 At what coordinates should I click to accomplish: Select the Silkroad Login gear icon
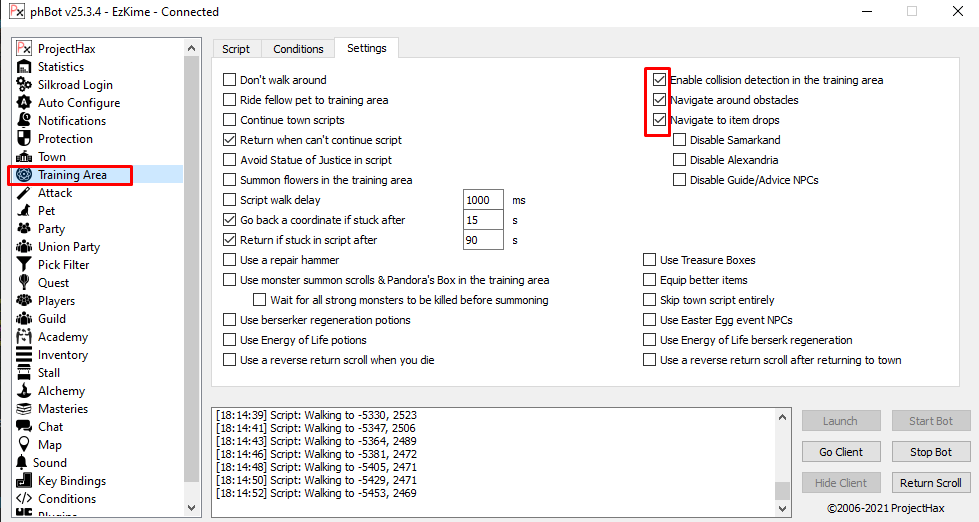(x=24, y=85)
